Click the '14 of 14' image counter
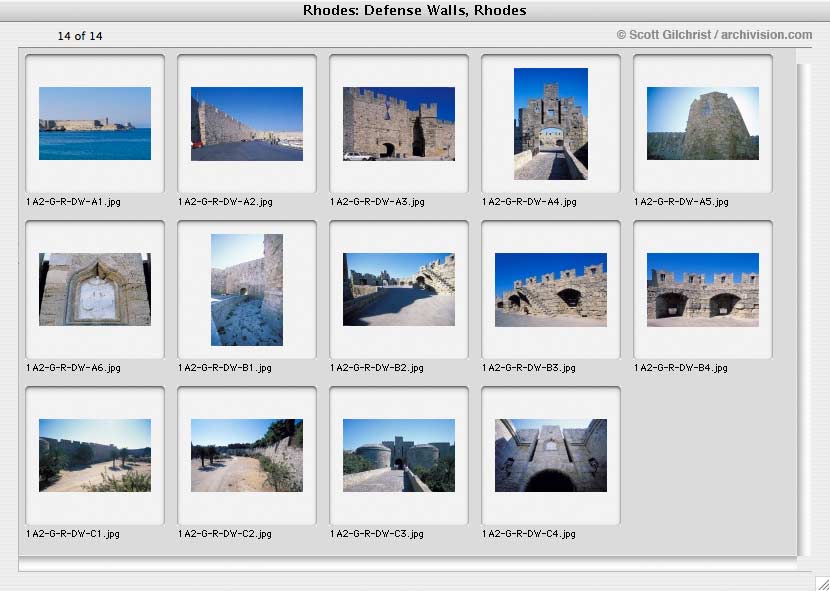 point(80,36)
